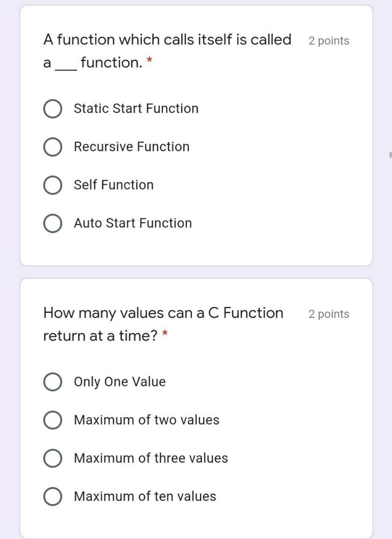Click the 2 points label on second question
Screen dimensions: 392x539
pyautogui.click(x=329, y=314)
